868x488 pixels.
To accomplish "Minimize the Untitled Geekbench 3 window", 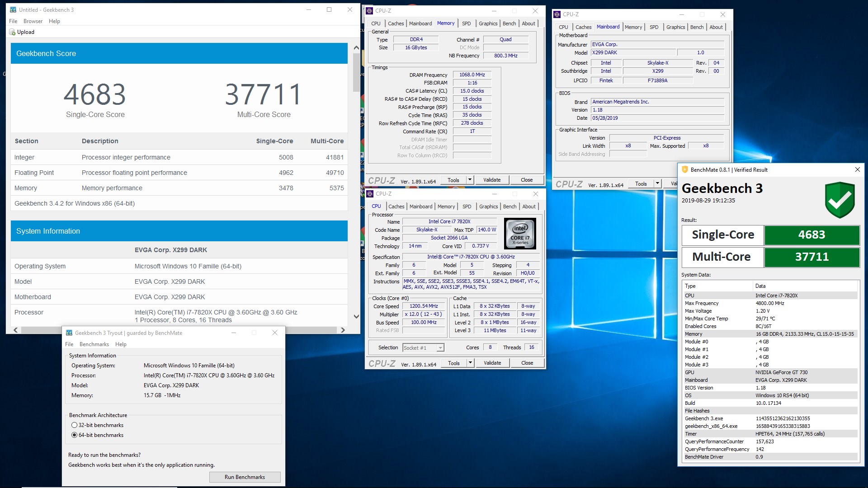I will click(309, 9).
